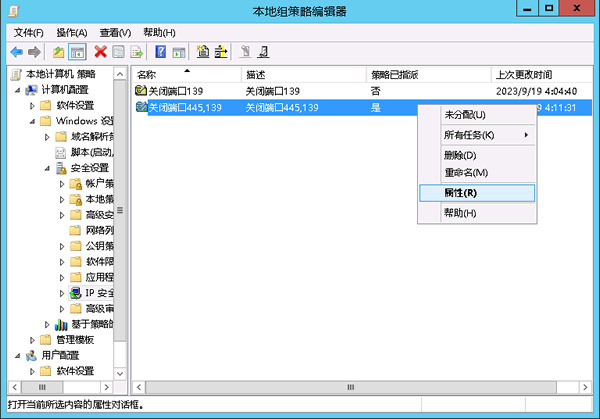Screen dimensions: 600x419
Task: Open the 操作(A) menu
Action: [x=72, y=33]
